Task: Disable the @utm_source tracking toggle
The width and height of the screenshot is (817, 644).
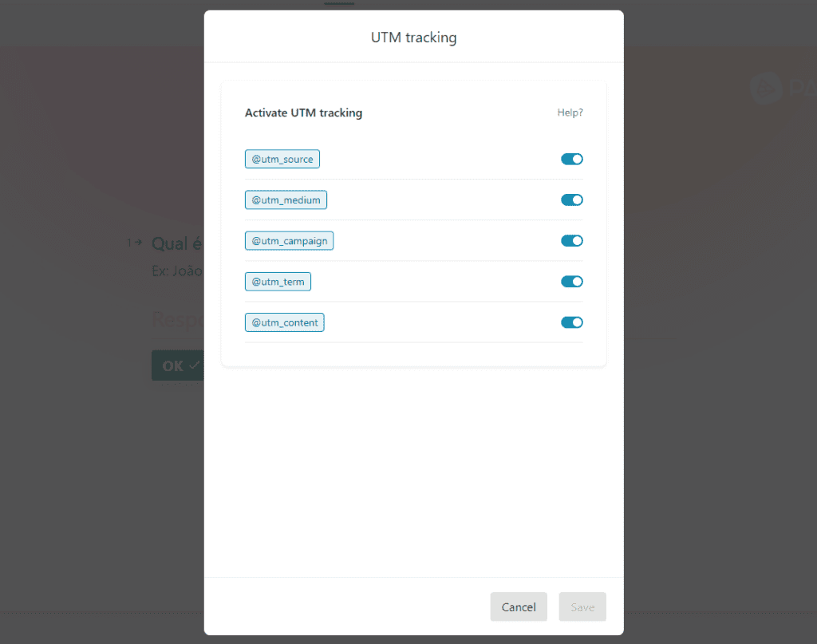Action: pyautogui.click(x=571, y=159)
